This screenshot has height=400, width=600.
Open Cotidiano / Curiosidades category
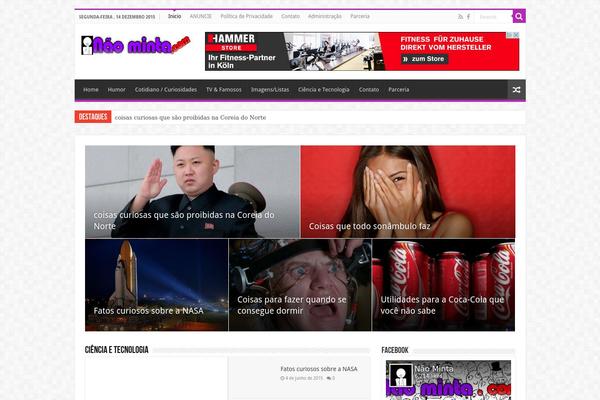point(166,90)
